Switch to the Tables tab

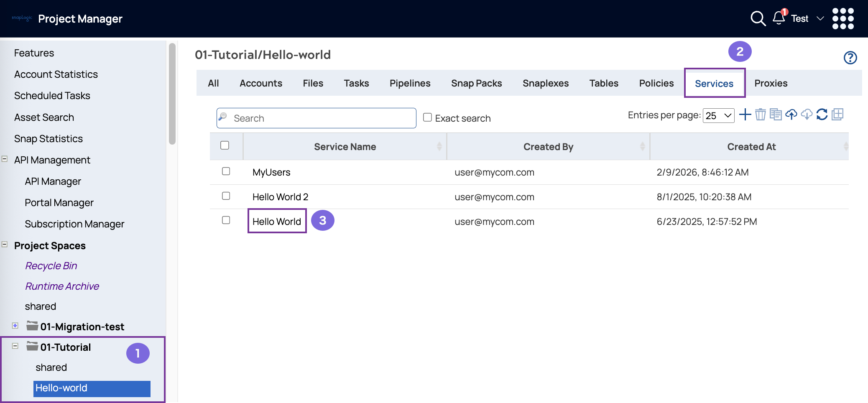pos(604,83)
